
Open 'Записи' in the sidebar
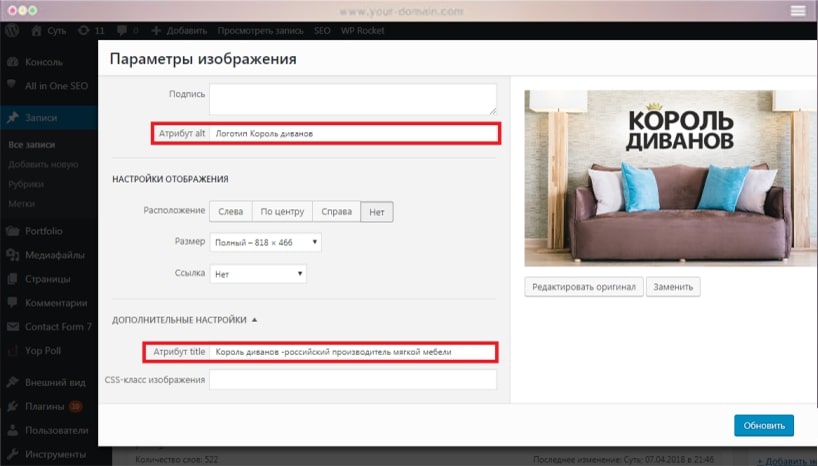[x=41, y=118]
